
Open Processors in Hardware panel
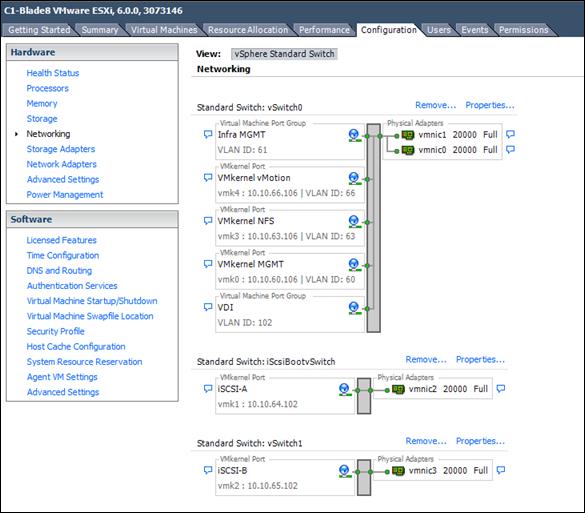tap(47, 88)
